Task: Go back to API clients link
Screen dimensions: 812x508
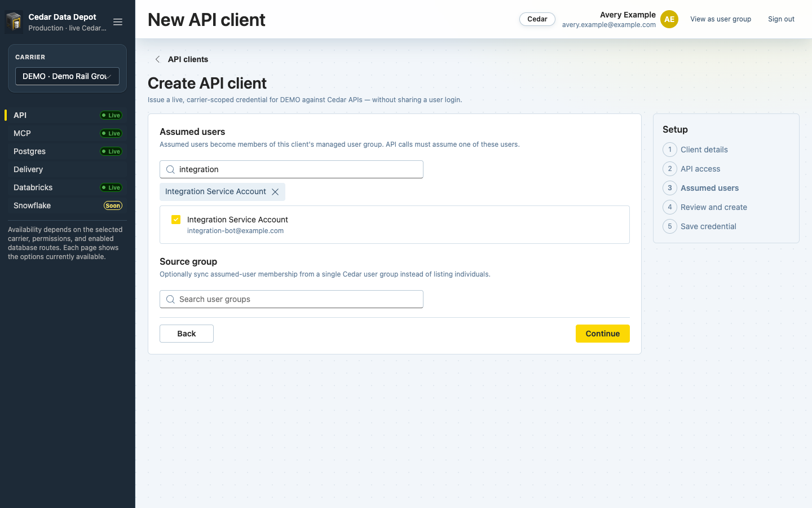Action: 188,59
